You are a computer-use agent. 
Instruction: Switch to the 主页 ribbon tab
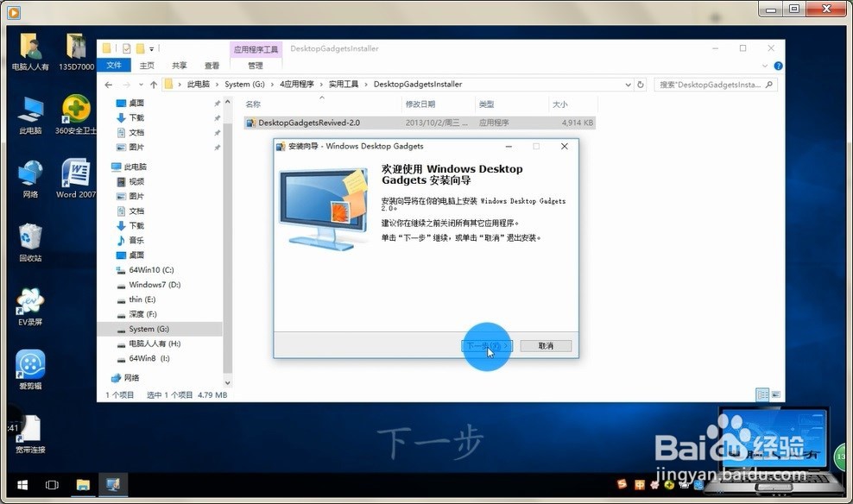point(147,66)
